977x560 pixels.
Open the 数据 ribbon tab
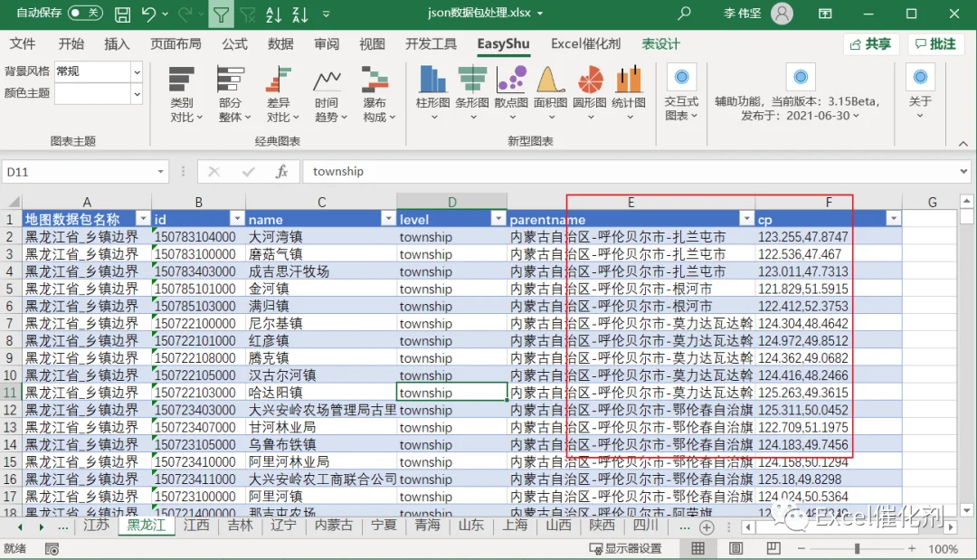click(x=280, y=44)
